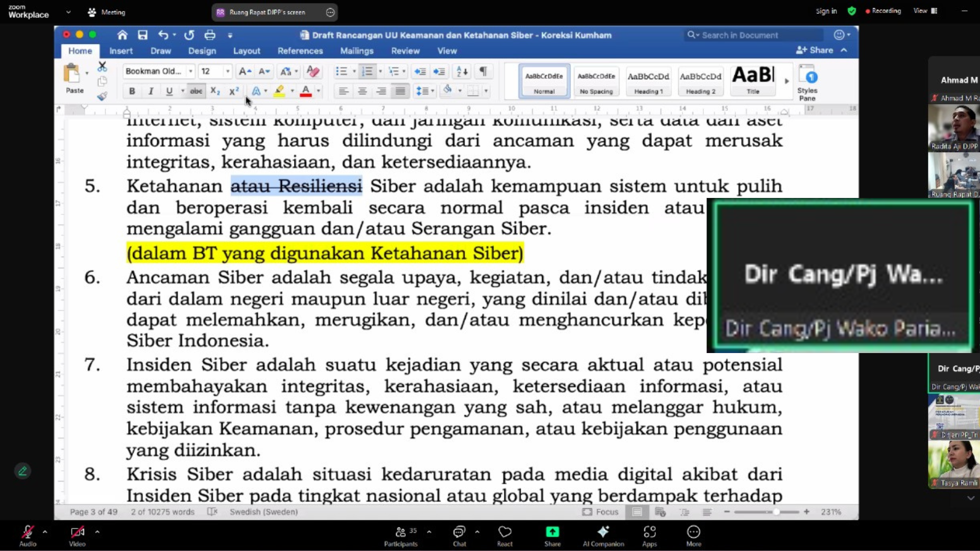The width and height of the screenshot is (980, 551).
Task: Expand numbering list style dropdown arrow
Action: (x=380, y=71)
